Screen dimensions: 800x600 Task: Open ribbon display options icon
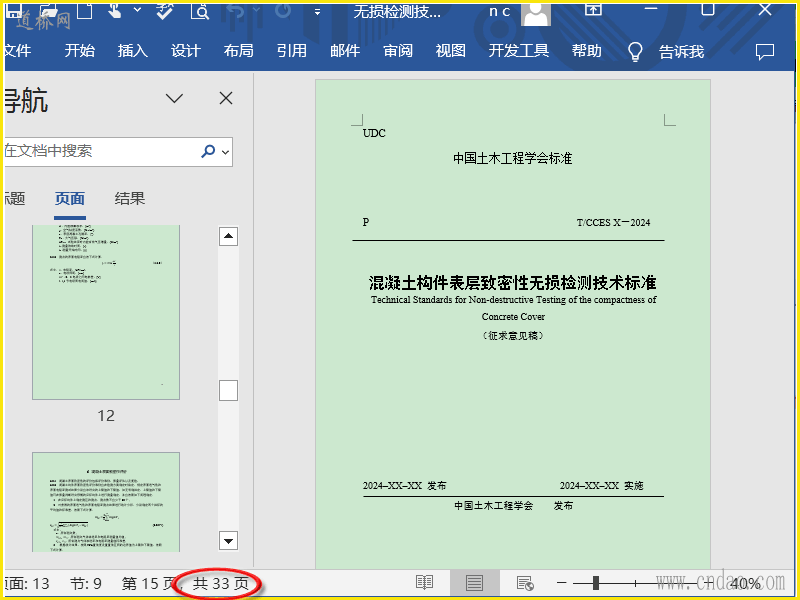coord(593,9)
